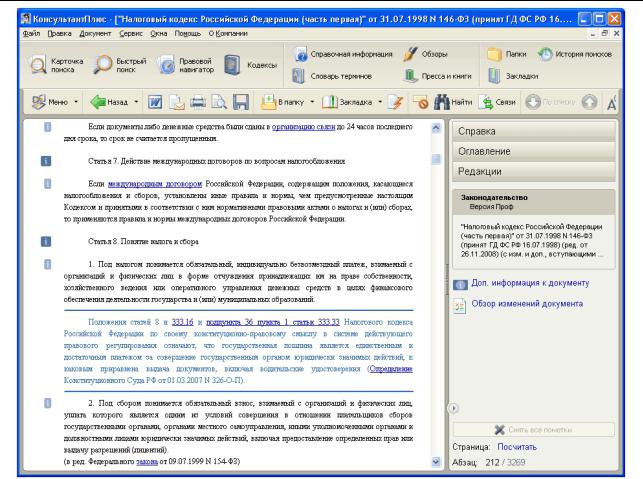The image size is (643, 479).
Task: Follow the 333.16 article hyperlink
Action: coord(182,322)
